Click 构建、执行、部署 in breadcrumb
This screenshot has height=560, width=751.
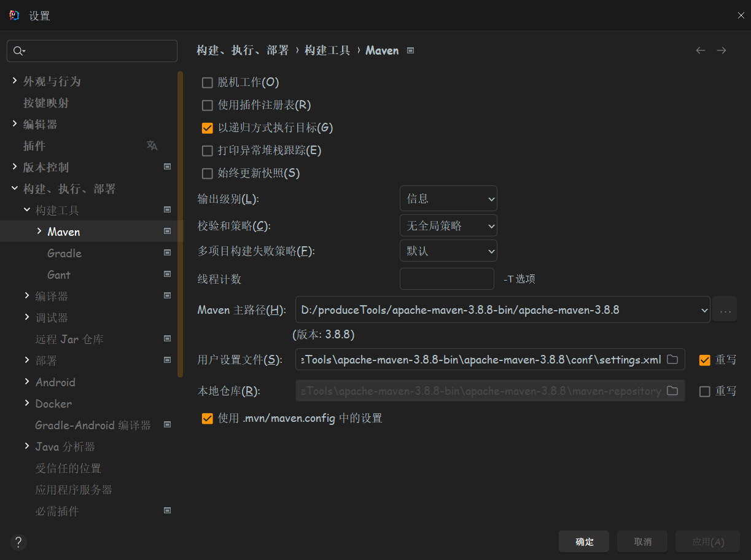[243, 50]
